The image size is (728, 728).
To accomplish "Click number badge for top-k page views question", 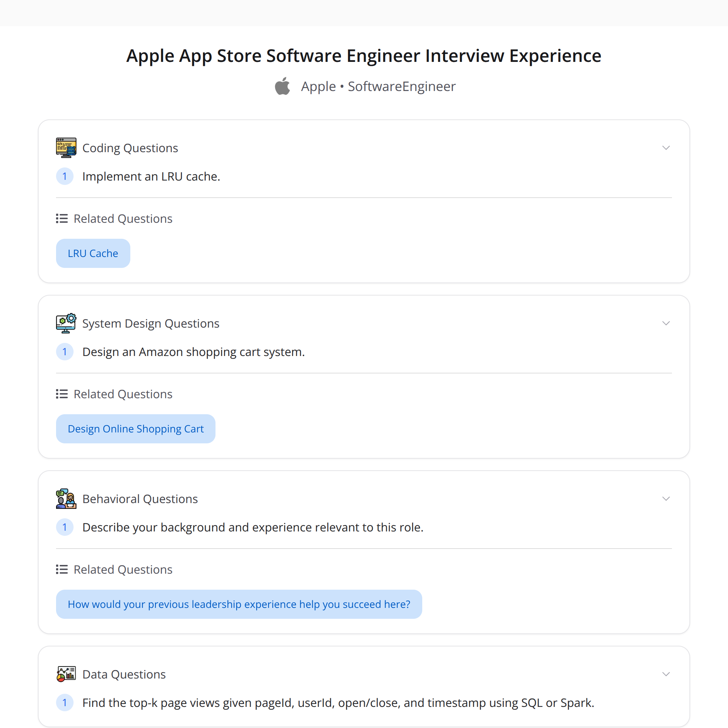I will pos(65,703).
